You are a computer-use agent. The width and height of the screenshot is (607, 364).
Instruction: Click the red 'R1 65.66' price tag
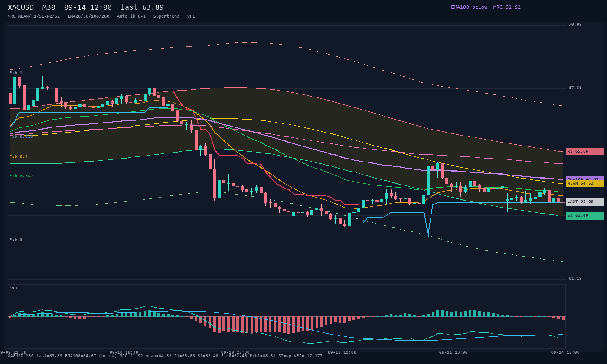tap(585, 151)
